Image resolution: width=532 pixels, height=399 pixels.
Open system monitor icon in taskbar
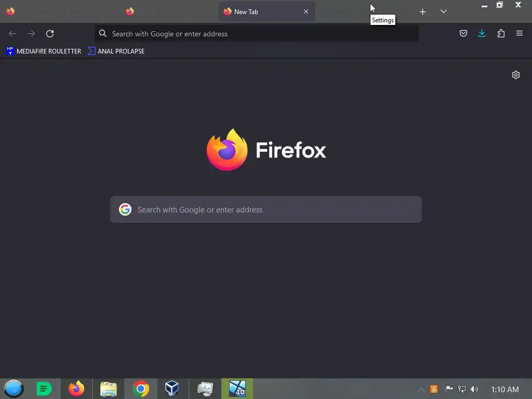(x=205, y=389)
